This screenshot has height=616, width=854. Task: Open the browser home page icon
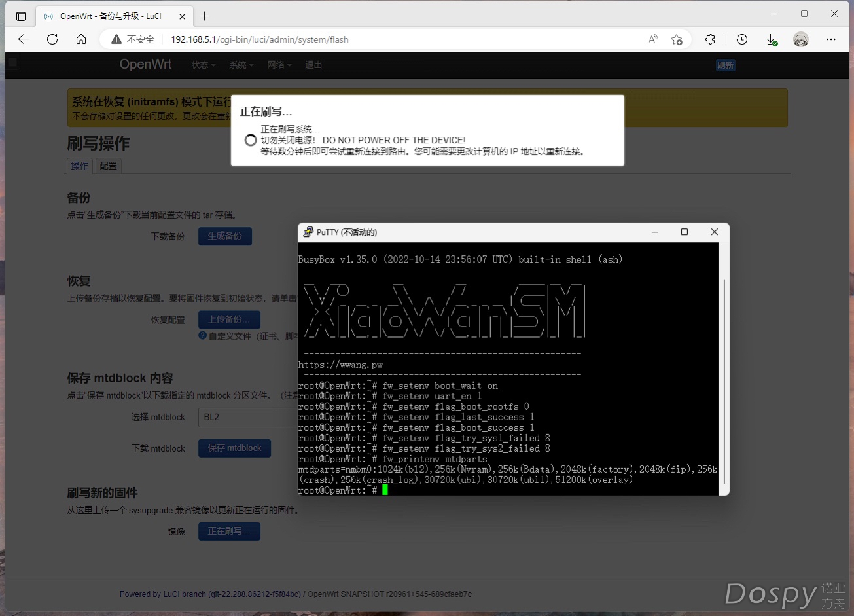click(x=81, y=39)
